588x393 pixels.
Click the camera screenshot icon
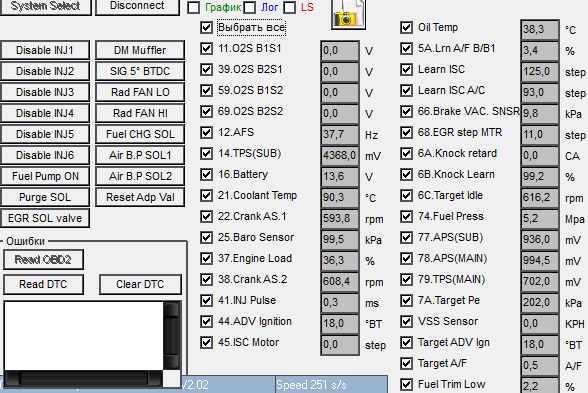coord(348,14)
